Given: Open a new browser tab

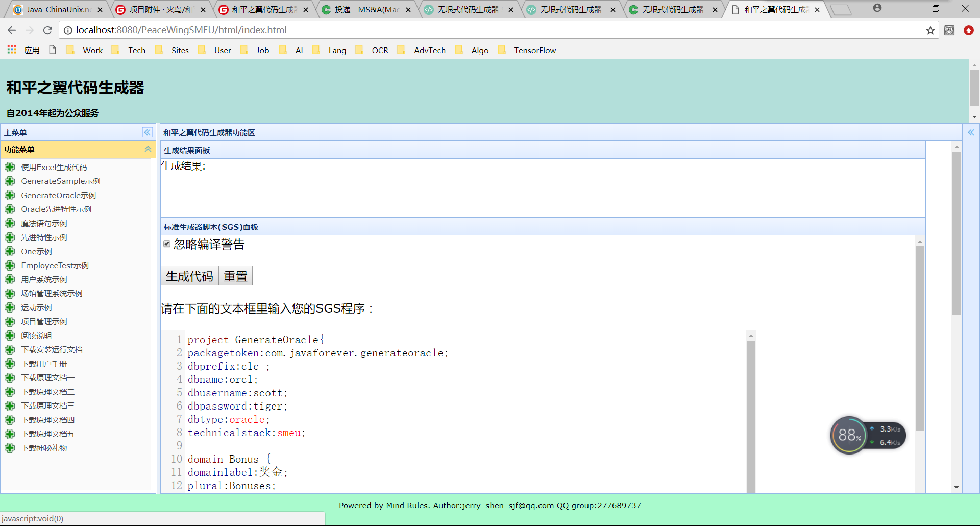Looking at the screenshot, I should pos(841,10).
